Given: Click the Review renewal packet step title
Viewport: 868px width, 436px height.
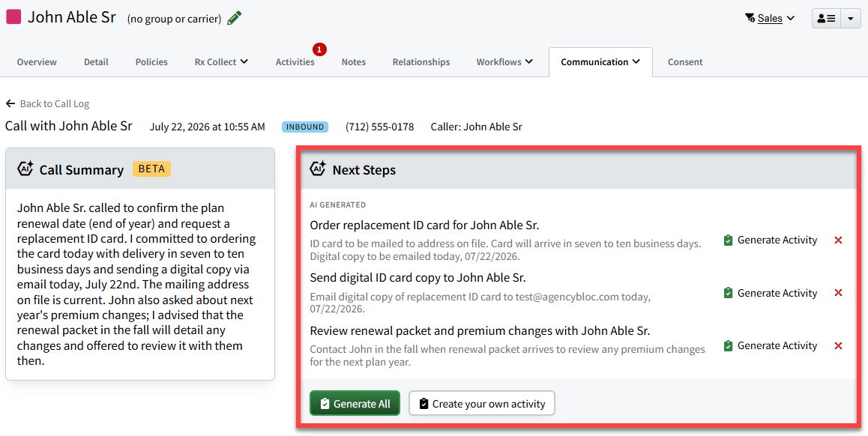Looking at the screenshot, I should click(x=480, y=331).
